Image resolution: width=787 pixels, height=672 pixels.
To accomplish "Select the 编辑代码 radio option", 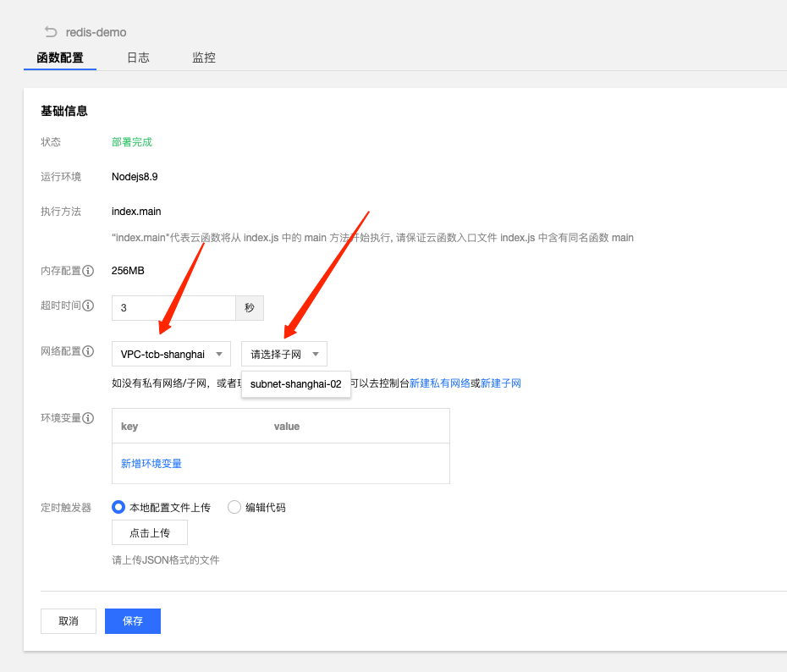I will click(234, 507).
